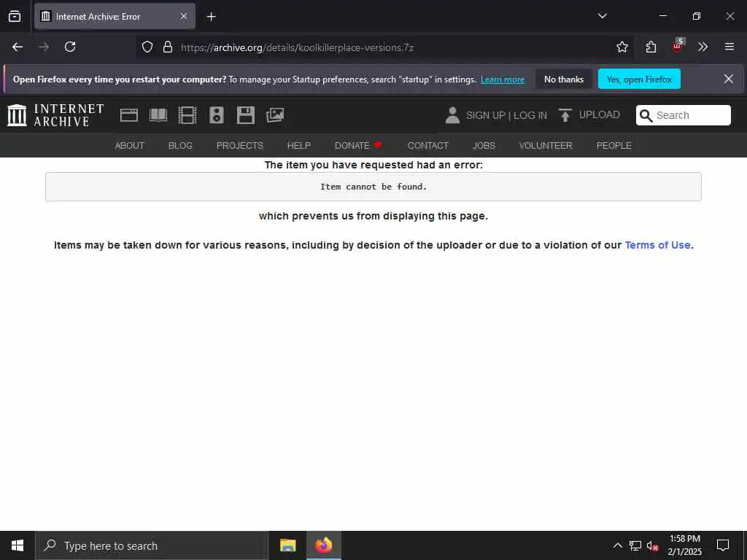Open the VOLUNTEER menu item
The image size is (747, 560).
coord(546,146)
